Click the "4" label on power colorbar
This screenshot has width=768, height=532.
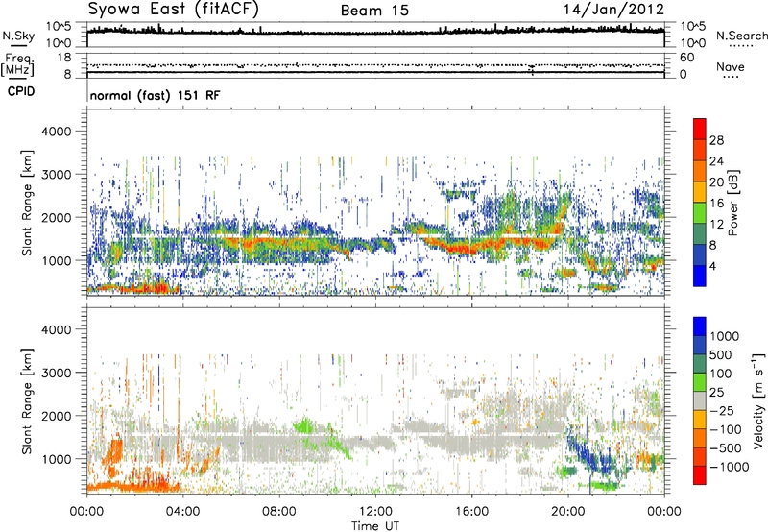click(x=712, y=266)
